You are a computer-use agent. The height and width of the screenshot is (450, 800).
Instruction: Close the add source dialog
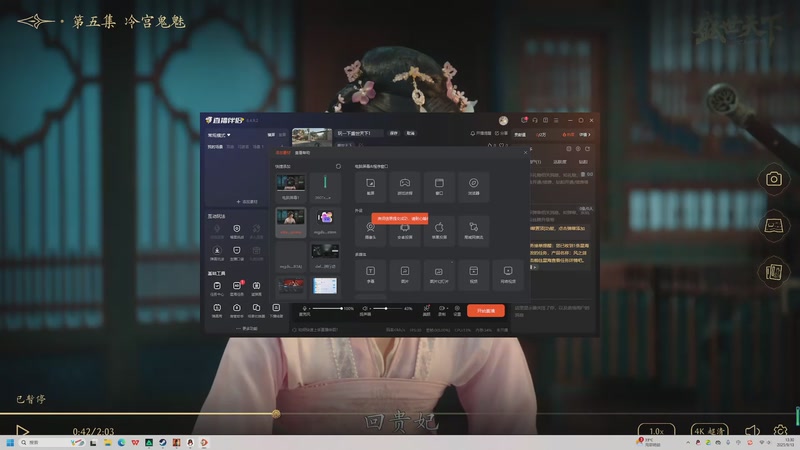[525, 153]
